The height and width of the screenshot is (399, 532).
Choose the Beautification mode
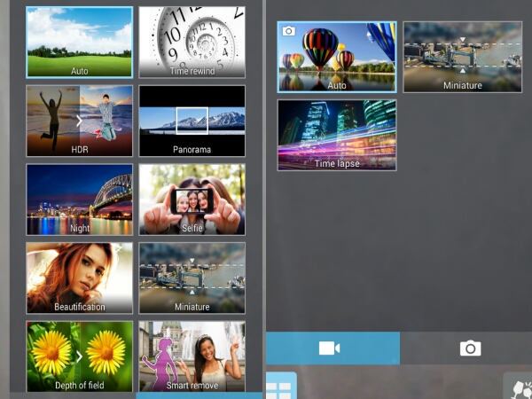click(x=80, y=278)
